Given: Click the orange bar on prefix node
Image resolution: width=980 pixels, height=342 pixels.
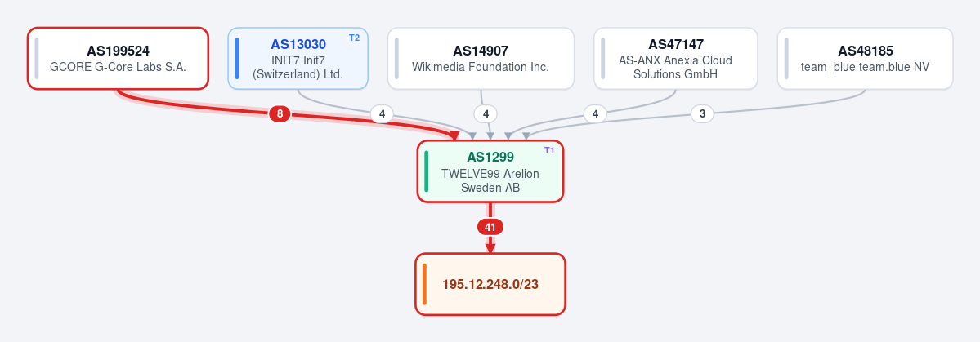Looking at the screenshot, I should 424,284.
